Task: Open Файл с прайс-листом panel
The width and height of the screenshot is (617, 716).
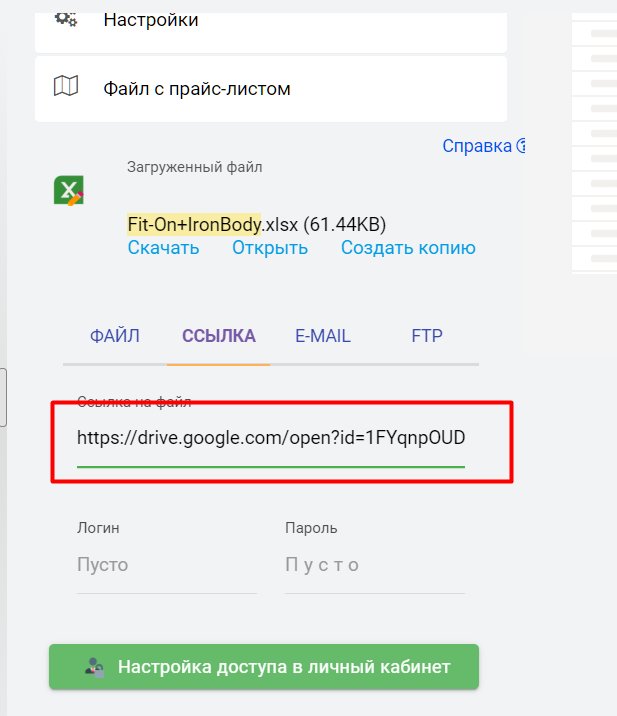Action: click(271, 89)
